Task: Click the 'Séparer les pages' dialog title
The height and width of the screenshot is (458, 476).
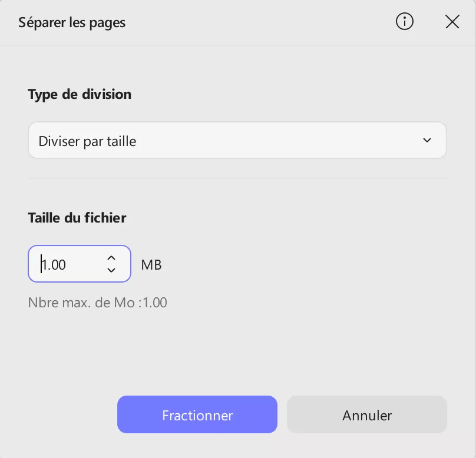Action: pyautogui.click(x=72, y=22)
